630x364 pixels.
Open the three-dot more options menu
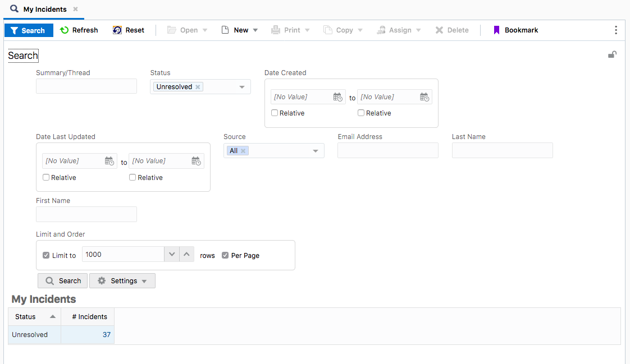click(x=616, y=30)
